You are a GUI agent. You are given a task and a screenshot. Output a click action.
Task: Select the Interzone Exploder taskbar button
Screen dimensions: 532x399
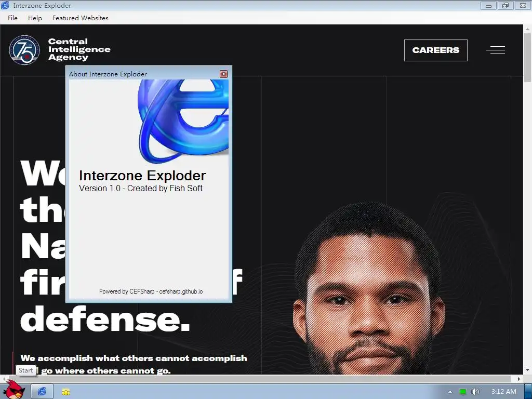pyautogui.click(x=42, y=392)
